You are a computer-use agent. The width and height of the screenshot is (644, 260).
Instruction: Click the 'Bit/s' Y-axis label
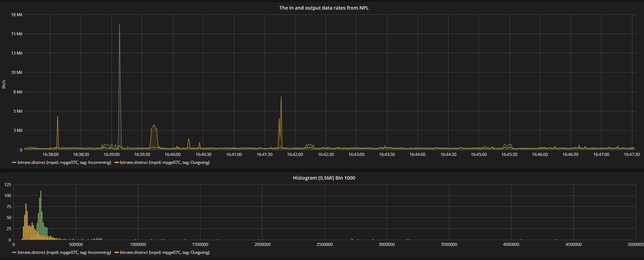[x=4, y=84]
